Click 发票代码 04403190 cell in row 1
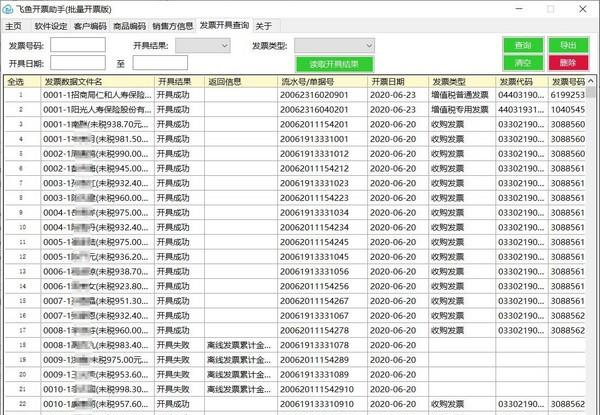Image resolution: width=600 pixels, height=415 pixels. point(521,95)
